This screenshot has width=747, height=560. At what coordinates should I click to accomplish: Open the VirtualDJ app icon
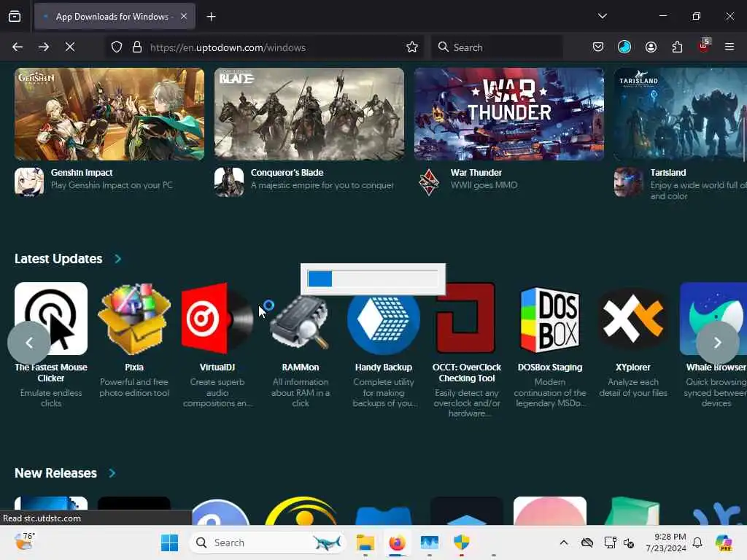coord(217,318)
